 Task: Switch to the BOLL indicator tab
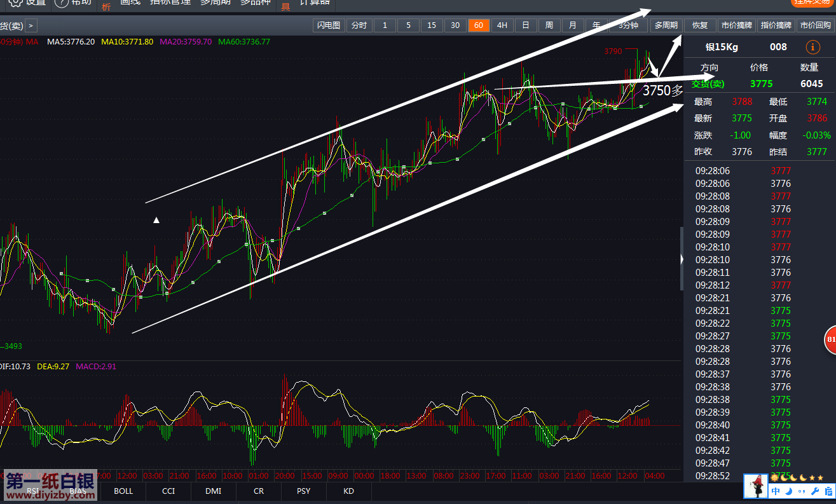(x=123, y=491)
